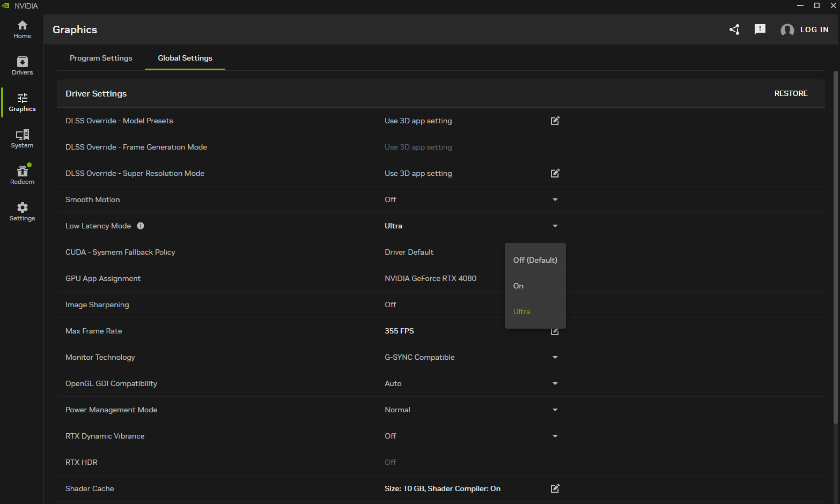Click the DLSS Override Frame Generation Mode label
This screenshot has height=504, width=840.
(136, 147)
